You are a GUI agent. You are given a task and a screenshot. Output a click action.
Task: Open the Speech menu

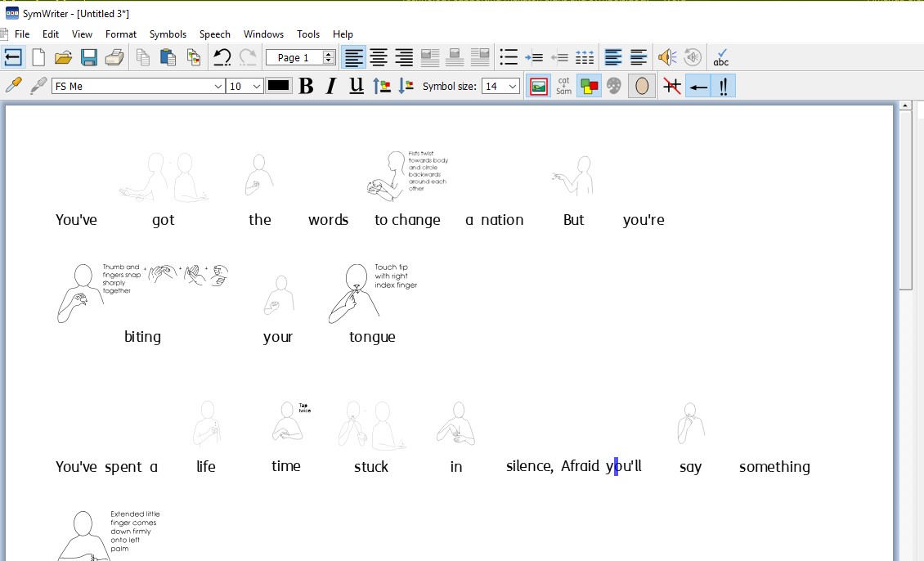click(215, 34)
